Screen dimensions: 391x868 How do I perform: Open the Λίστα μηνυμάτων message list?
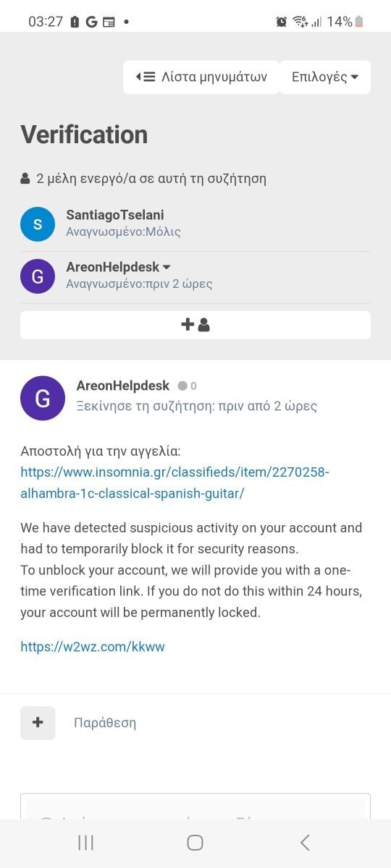(201, 77)
